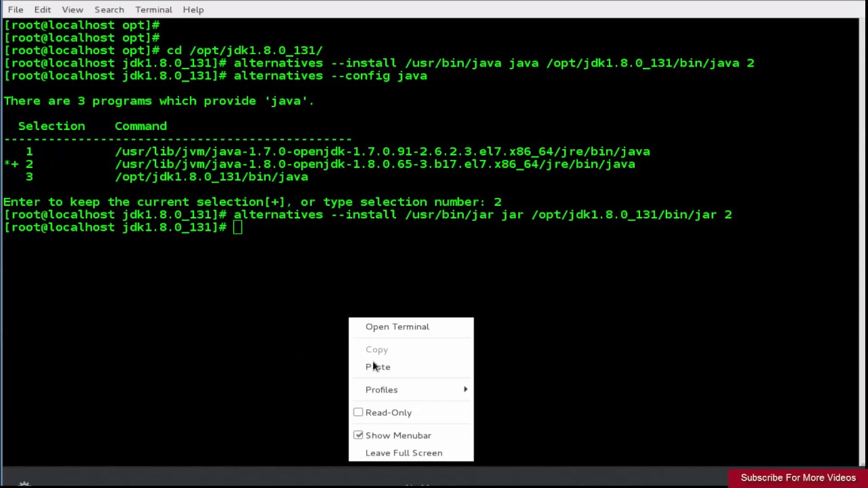Click the 'cd /opt/jdk1.8.0_131/' command line
868x488 pixels.
click(163, 50)
